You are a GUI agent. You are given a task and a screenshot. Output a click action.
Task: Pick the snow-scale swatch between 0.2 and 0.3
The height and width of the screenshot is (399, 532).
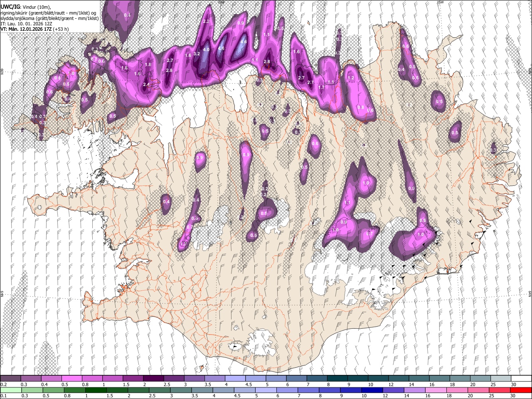[x=10, y=379]
